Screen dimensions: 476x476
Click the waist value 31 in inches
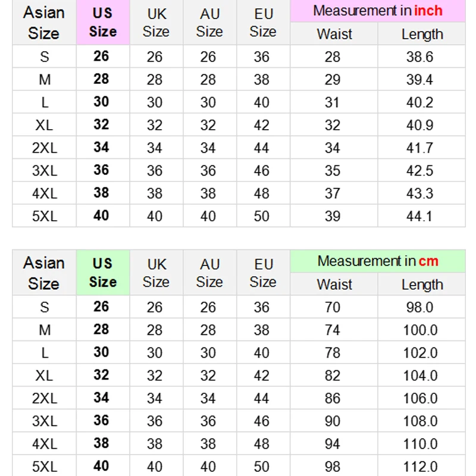(x=334, y=102)
